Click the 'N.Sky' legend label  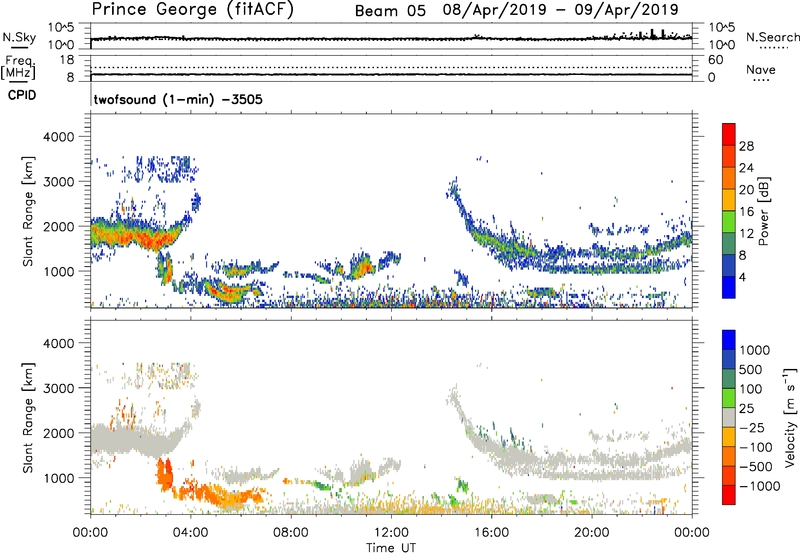pos(19,37)
